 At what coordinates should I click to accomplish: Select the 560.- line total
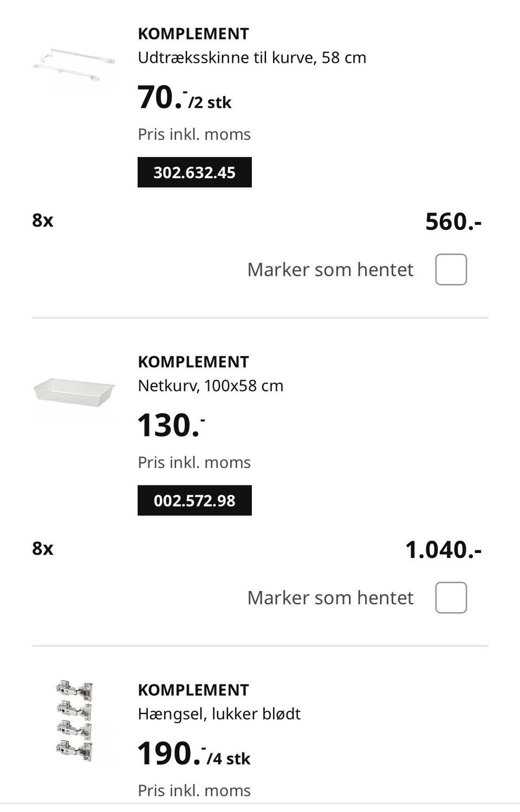point(453,222)
